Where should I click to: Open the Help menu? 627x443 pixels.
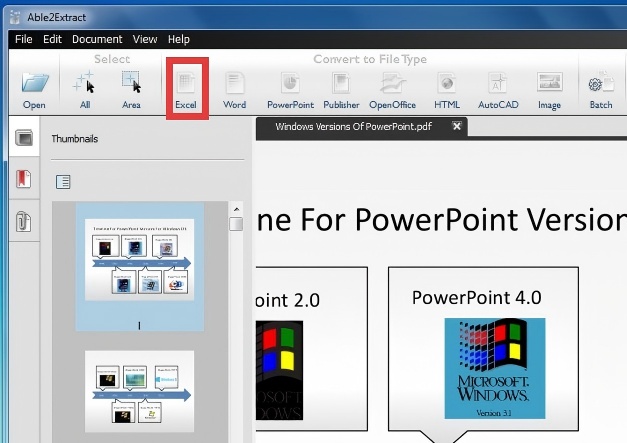pos(179,39)
